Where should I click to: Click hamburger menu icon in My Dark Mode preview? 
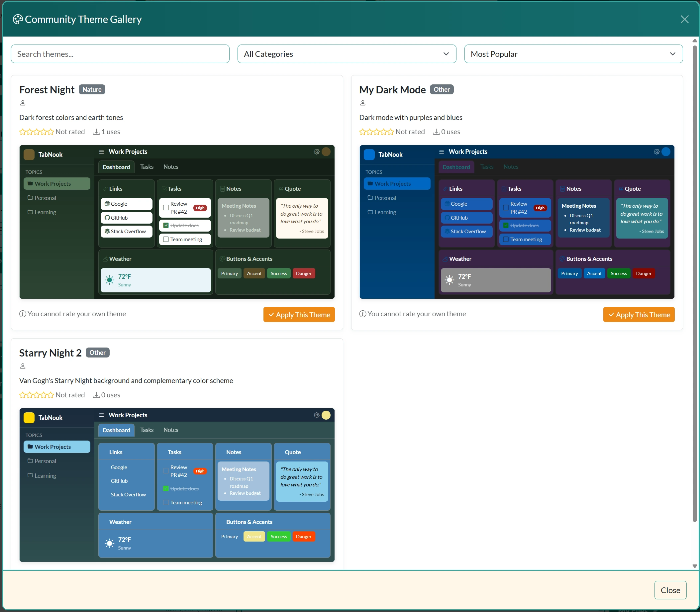pyautogui.click(x=441, y=152)
